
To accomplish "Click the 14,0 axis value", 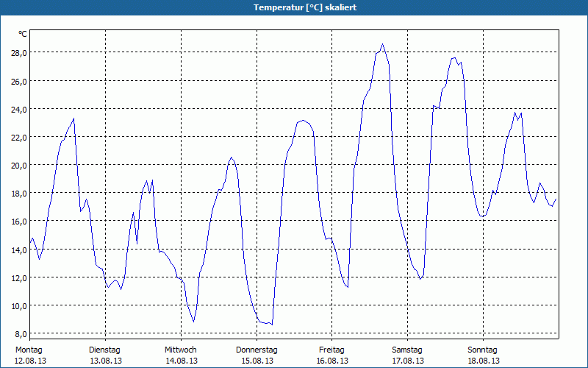I will 19,250.
